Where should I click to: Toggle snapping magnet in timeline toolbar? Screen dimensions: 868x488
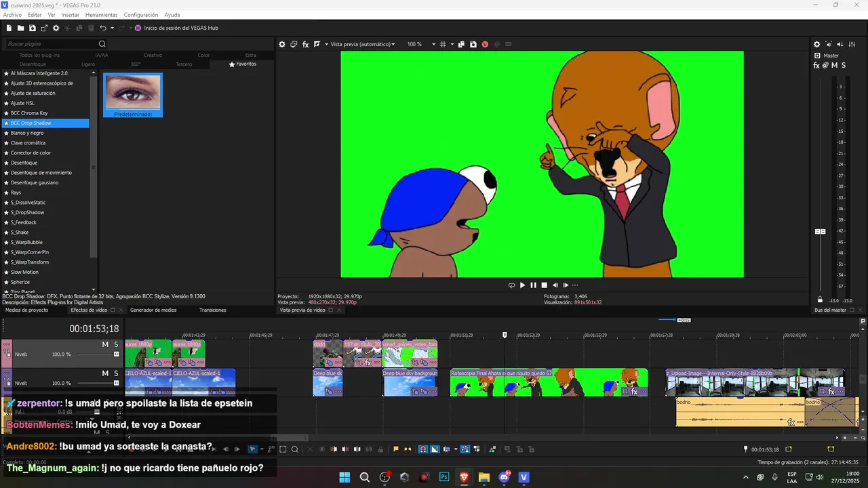click(x=422, y=449)
